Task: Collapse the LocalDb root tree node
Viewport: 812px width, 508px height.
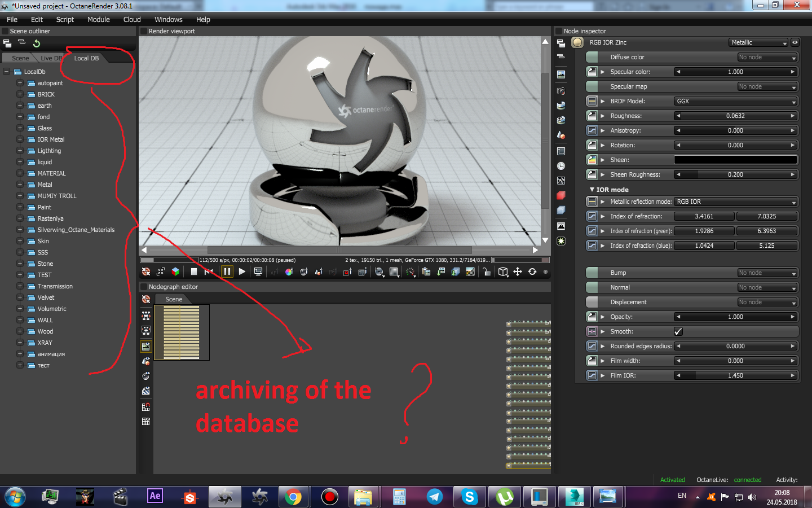Action: [x=6, y=72]
